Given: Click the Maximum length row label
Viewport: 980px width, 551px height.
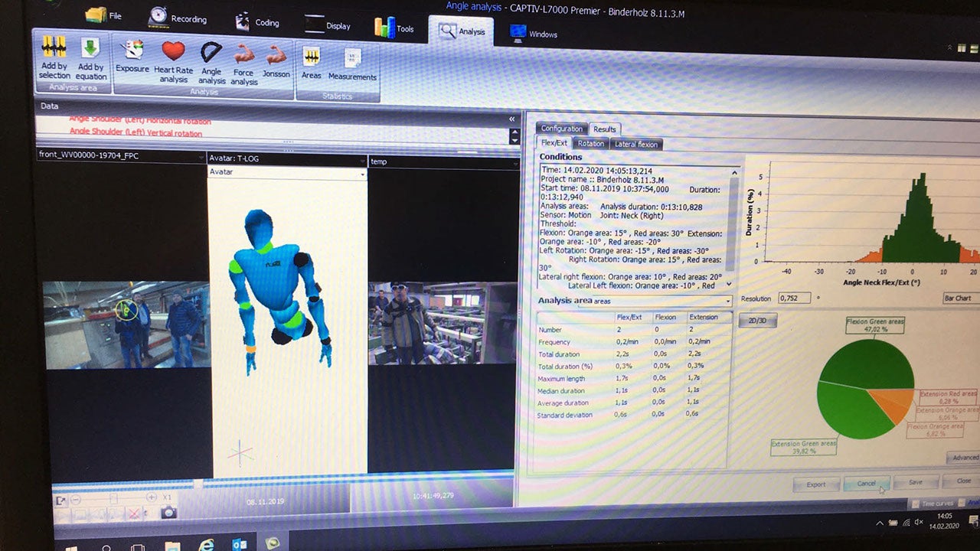Looking at the screenshot, I should 562,379.
